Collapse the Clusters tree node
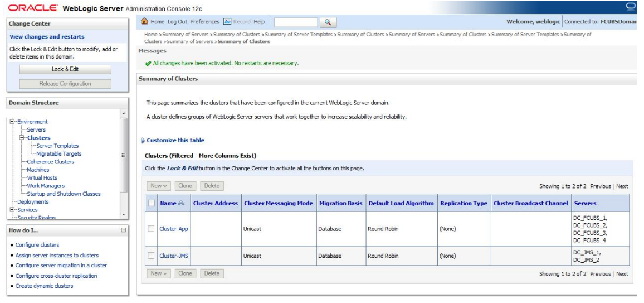The width and height of the screenshot is (644, 303). pos(22,138)
